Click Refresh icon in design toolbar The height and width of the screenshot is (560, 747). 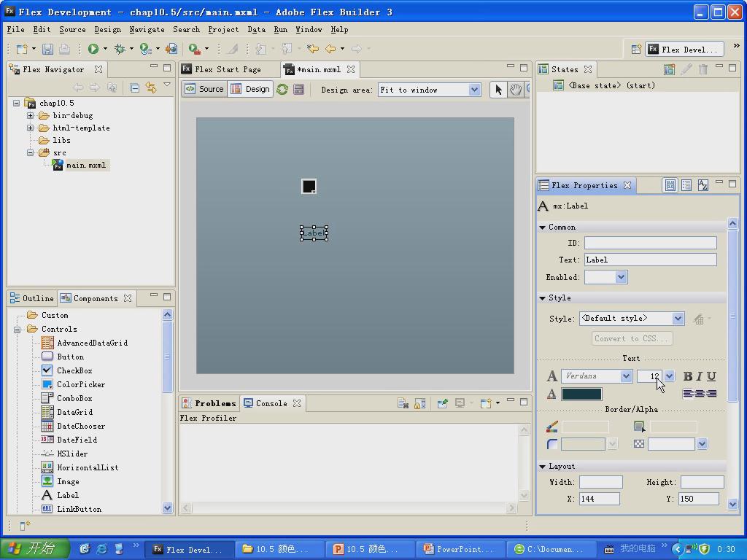point(282,90)
